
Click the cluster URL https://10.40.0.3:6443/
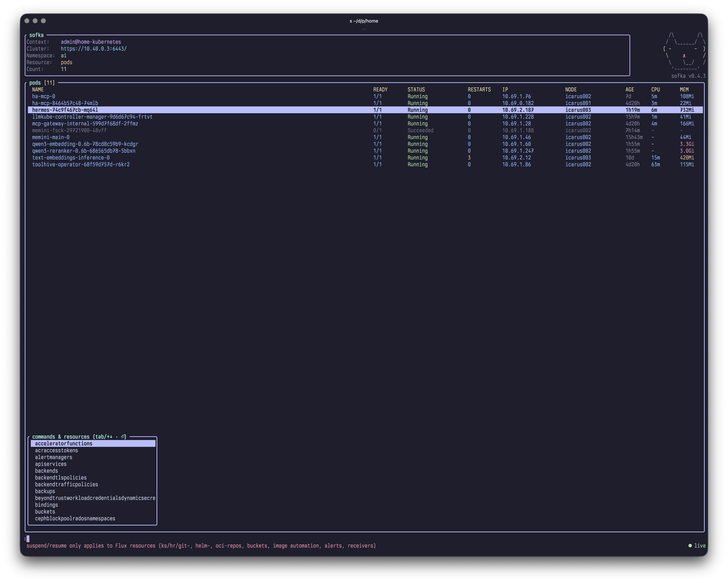point(94,49)
